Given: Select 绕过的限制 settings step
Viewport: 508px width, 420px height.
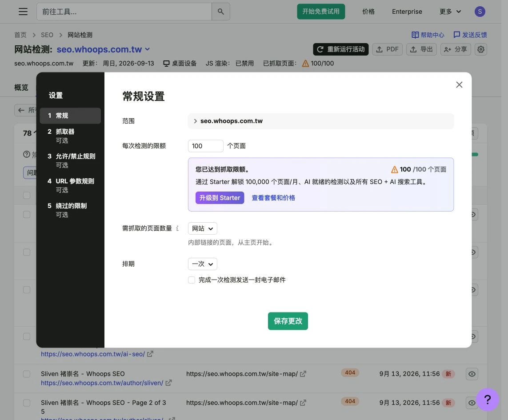Looking at the screenshot, I should [x=70, y=210].
